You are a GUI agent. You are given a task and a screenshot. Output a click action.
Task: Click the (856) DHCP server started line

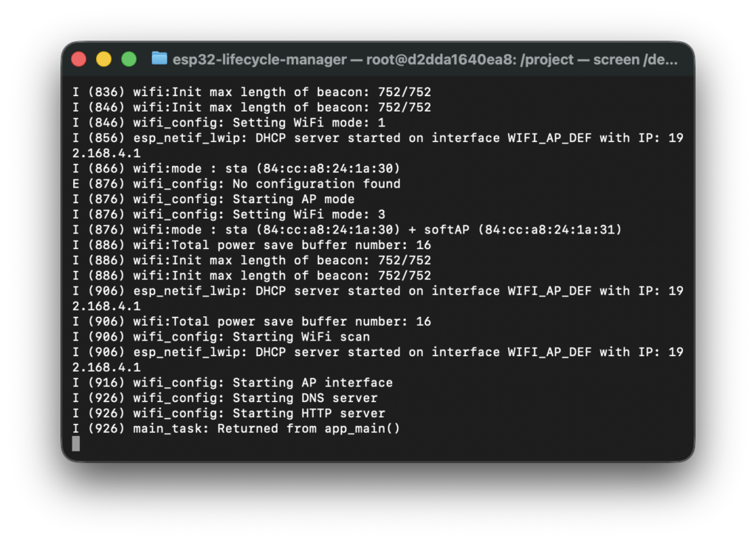(378, 138)
